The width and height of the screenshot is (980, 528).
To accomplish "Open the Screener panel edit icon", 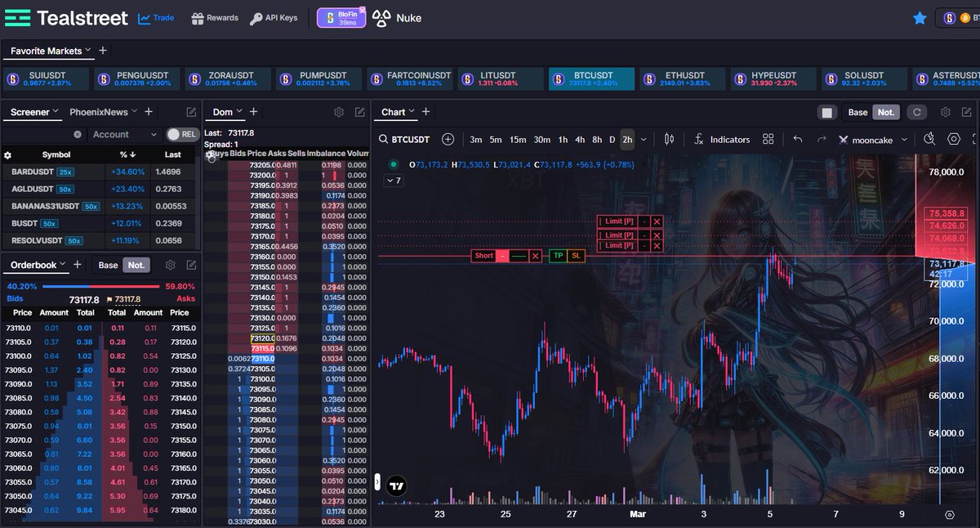I will click(191, 112).
